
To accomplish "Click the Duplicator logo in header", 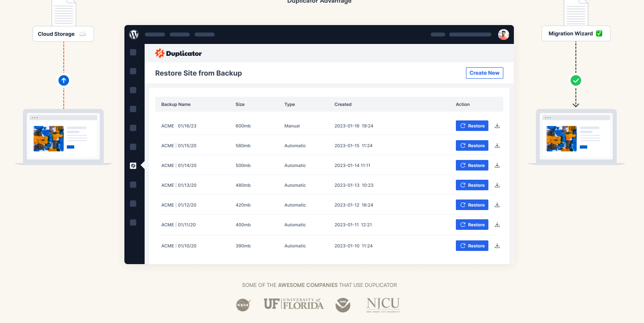I will (178, 54).
